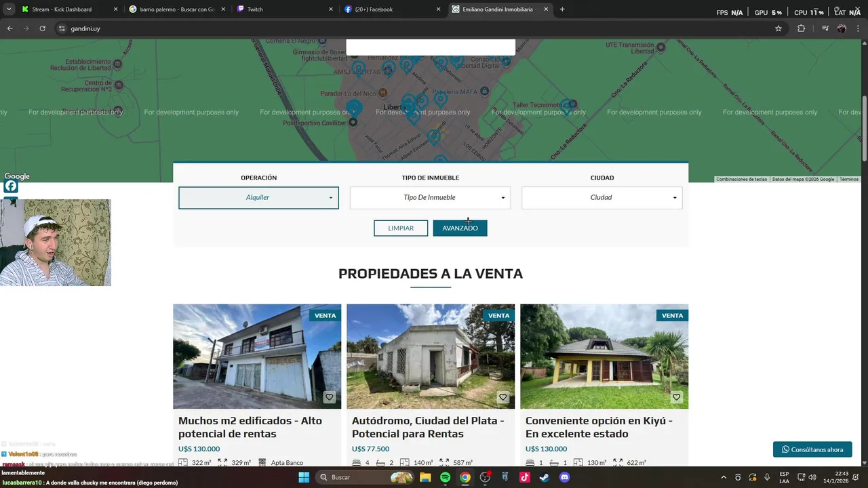Screen dimensions: 868x488
Task: Open photo of the Autódromo white house
Action: click(x=431, y=357)
